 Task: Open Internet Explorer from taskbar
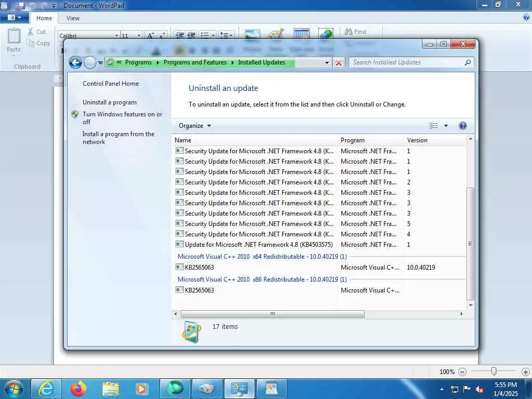tap(46, 389)
